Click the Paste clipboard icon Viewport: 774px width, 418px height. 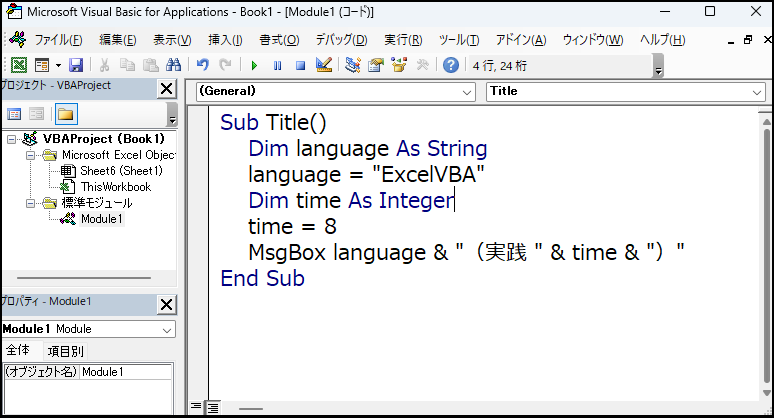pyautogui.click(x=151, y=65)
